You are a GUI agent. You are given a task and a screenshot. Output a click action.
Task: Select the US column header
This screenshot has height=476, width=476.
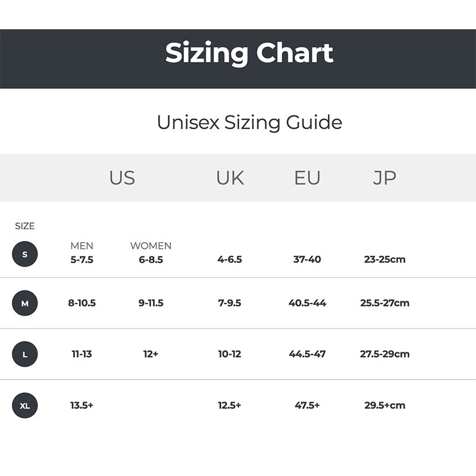coord(122,177)
